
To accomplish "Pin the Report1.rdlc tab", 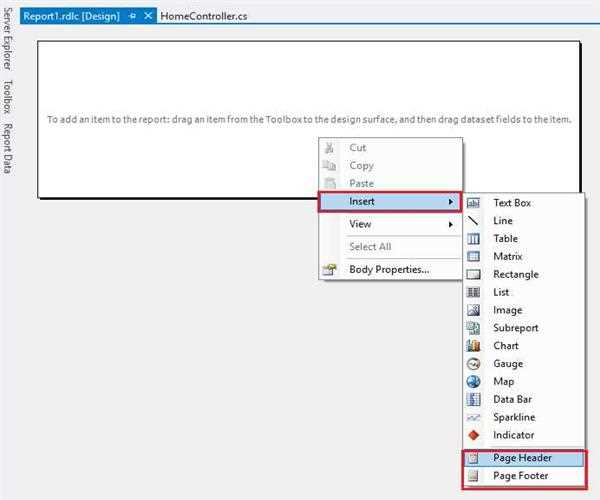I will (133, 16).
